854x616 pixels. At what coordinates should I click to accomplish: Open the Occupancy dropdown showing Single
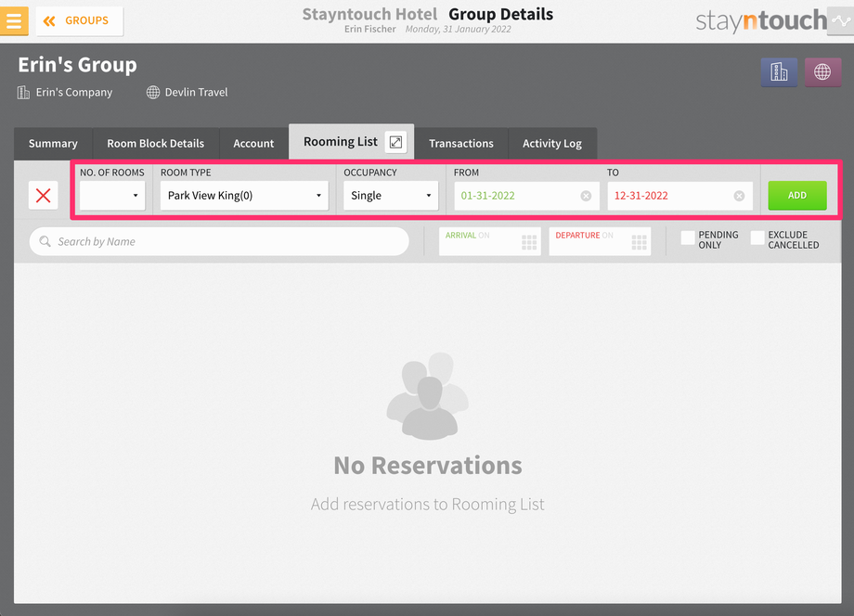point(391,196)
